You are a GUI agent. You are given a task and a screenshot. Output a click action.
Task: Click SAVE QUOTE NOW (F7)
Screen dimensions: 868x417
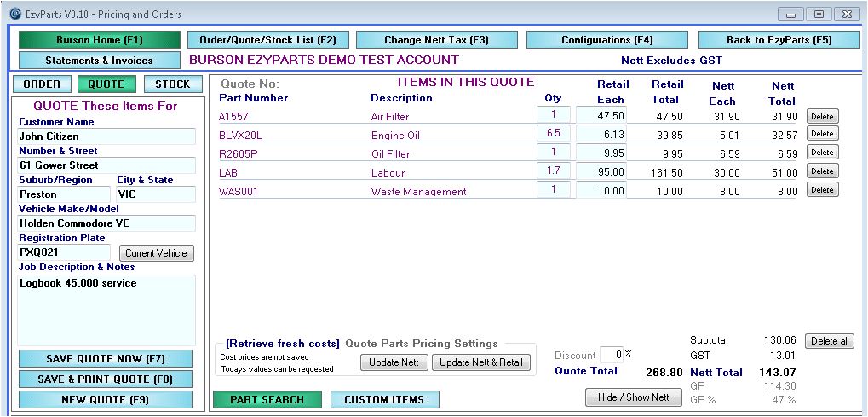tap(105, 359)
